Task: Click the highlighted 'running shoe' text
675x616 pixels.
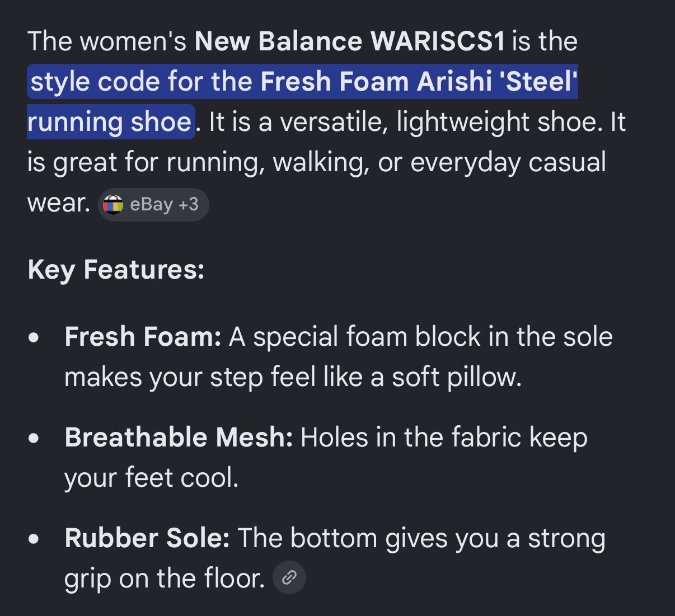Action: [110, 122]
